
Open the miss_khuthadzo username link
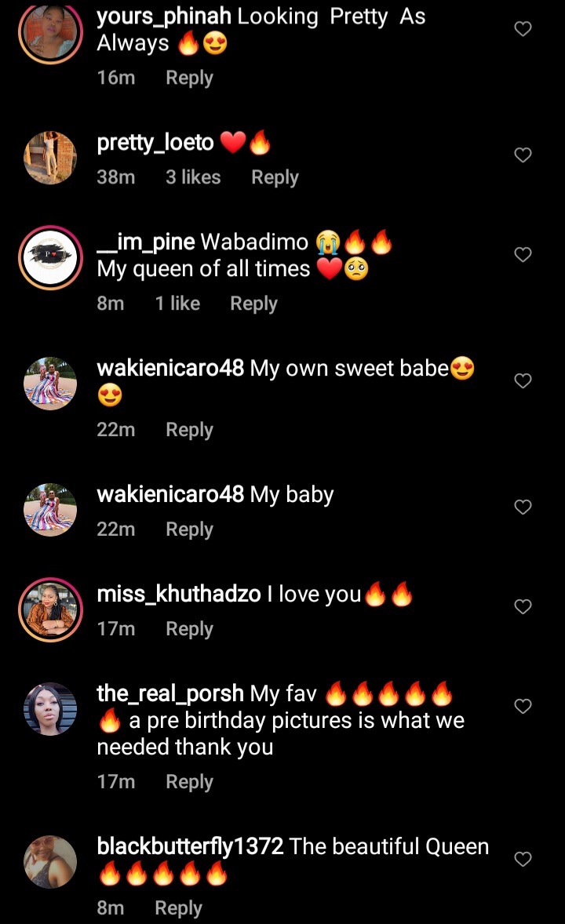pyautogui.click(x=179, y=594)
